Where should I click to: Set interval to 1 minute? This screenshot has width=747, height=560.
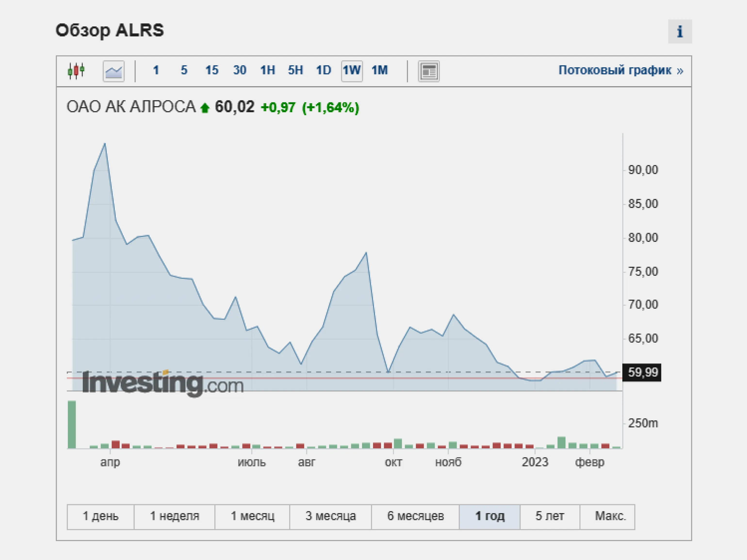[x=156, y=71]
